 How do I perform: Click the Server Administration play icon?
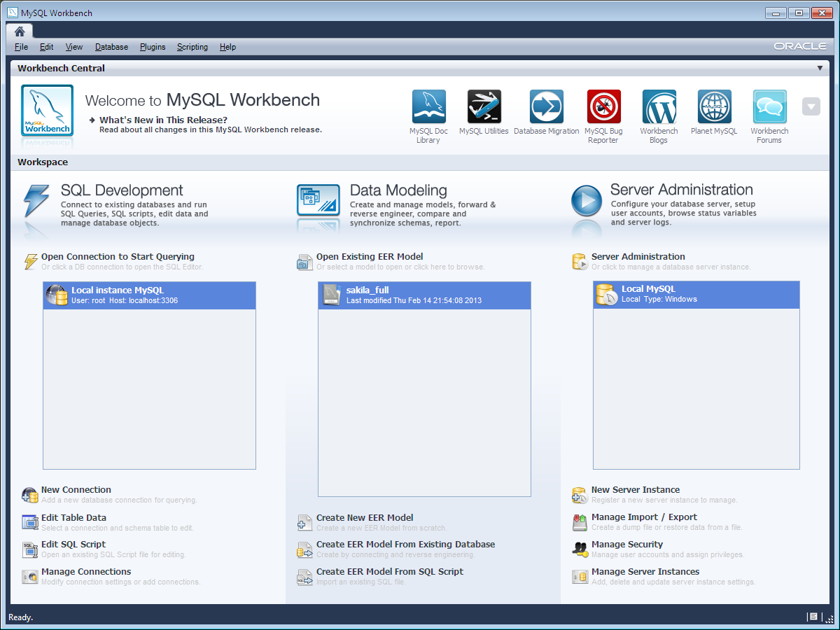(x=586, y=202)
